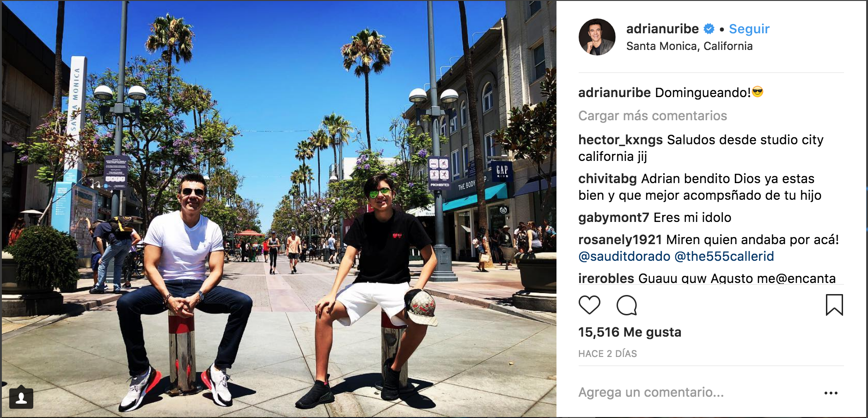The height and width of the screenshot is (418, 868).
Task: Like the post with the heart icon
Action: 589,305
